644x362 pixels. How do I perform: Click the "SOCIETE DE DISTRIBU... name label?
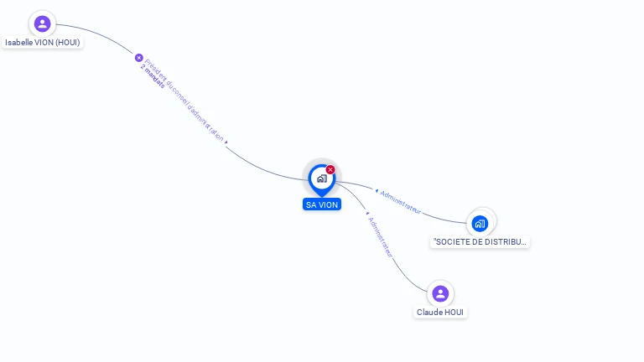[x=480, y=241]
